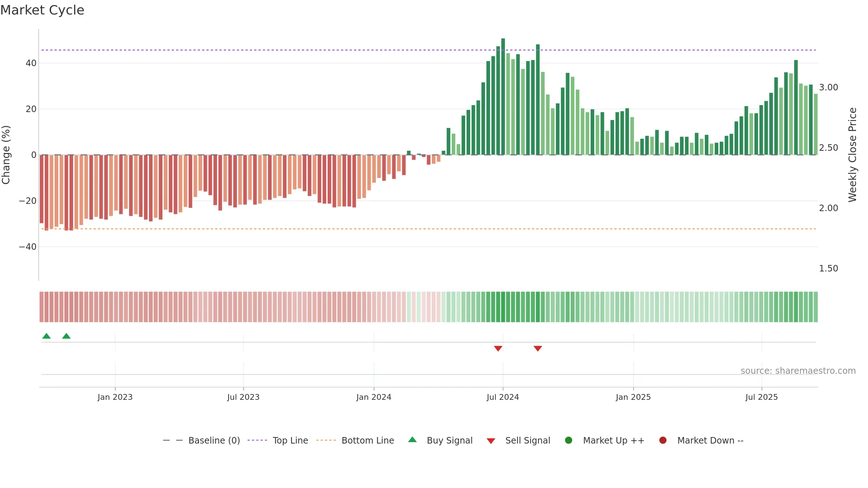This screenshot has height=488, width=868.
Task: Toggle the Top Line legend entry
Action: coord(278,440)
